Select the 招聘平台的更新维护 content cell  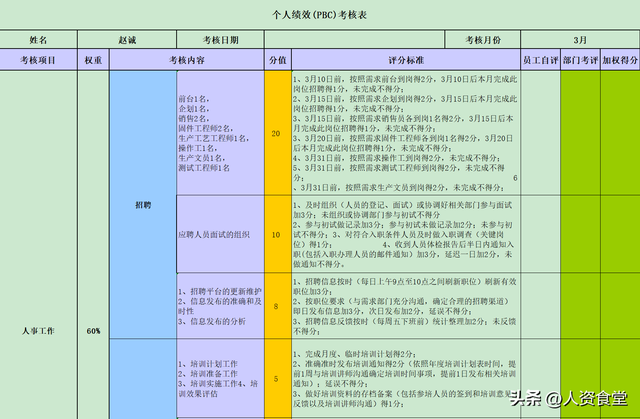pyautogui.click(x=220, y=306)
